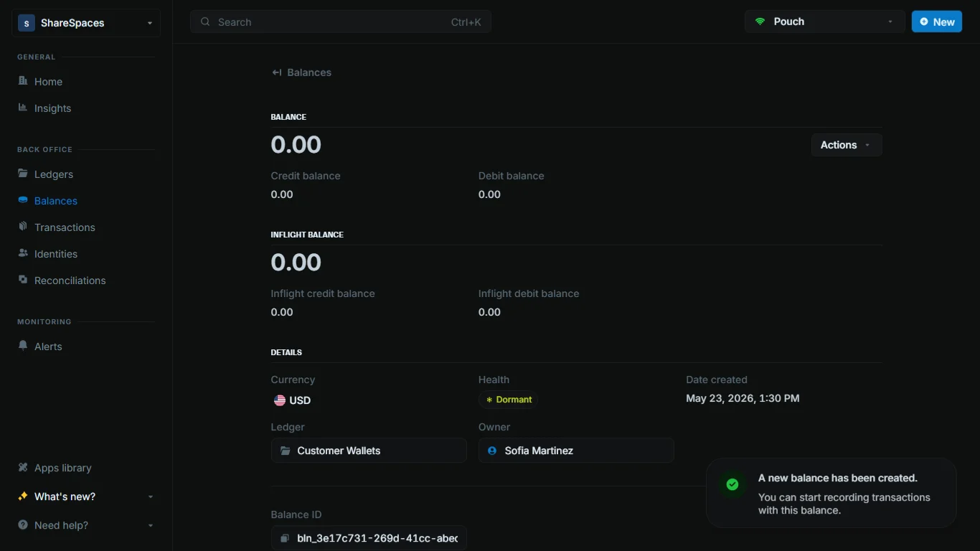Click the Ctrl+K shortcut hint
Viewport: 980px width, 551px height.
466,22
